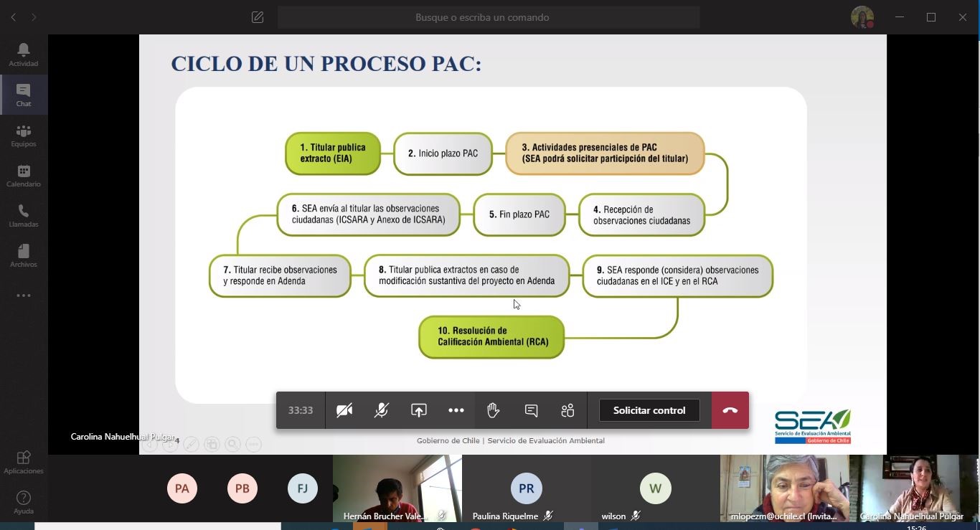Open the share screen tray
Viewport: 980px width, 530px height.
pyautogui.click(x=418, y=410)
